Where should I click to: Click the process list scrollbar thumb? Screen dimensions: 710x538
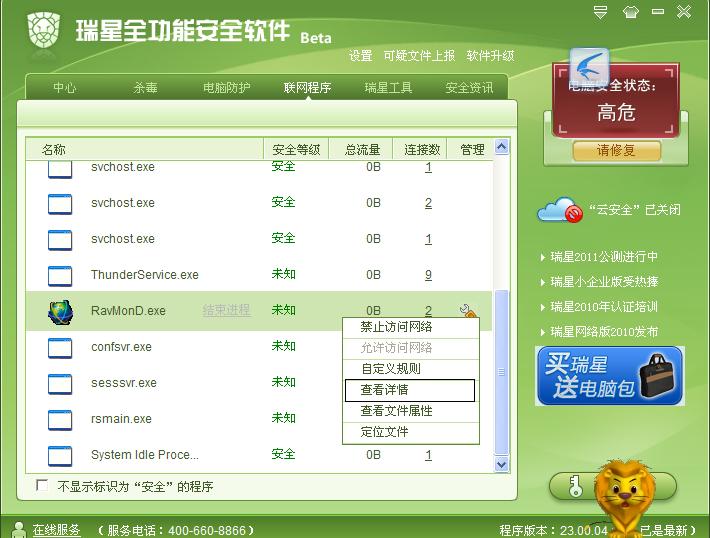point(501,372)
